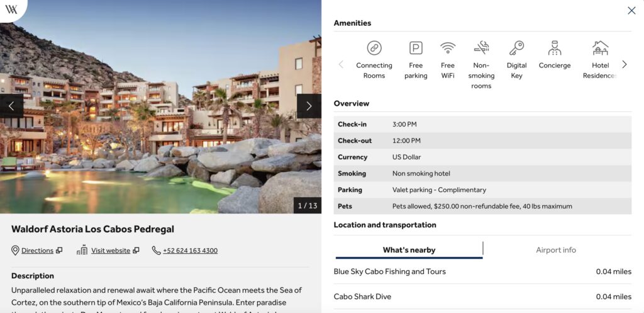This screenshot has height=313, width=644.
Task: Show next hotel photo
Action: 309,106
